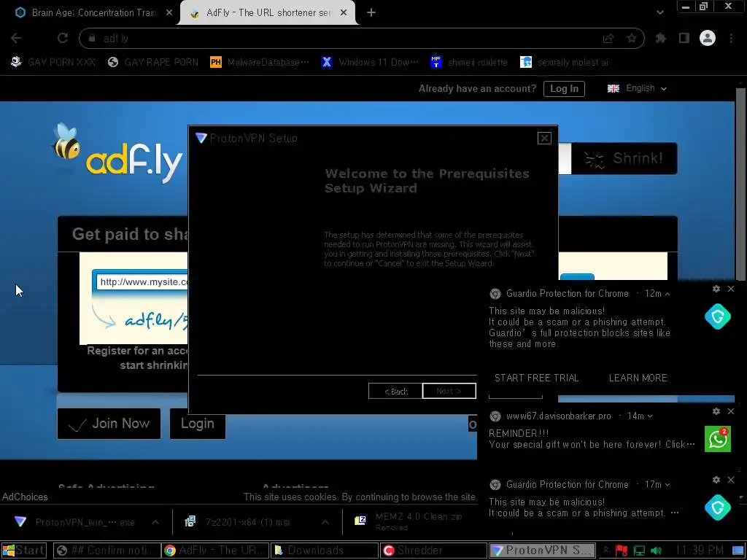Open a new browser tab
Screen dimensions: 747x560
tap(371, 13)
